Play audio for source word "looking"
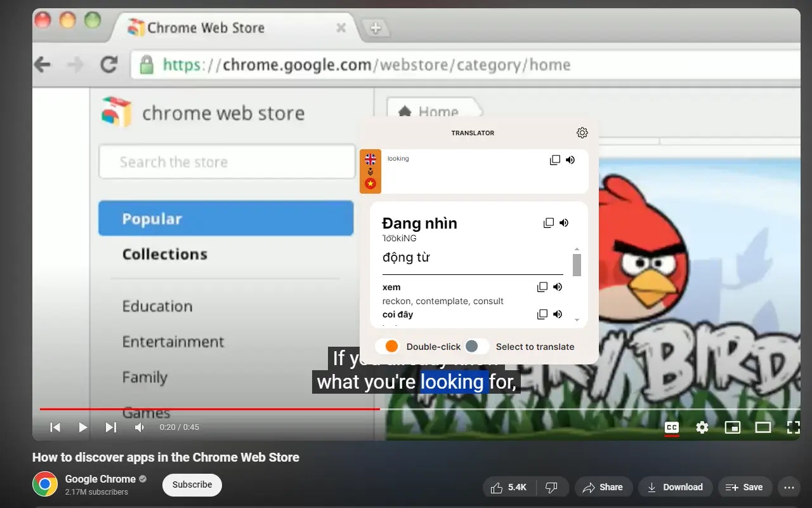812x508 pixels. (x=570, y=160)
